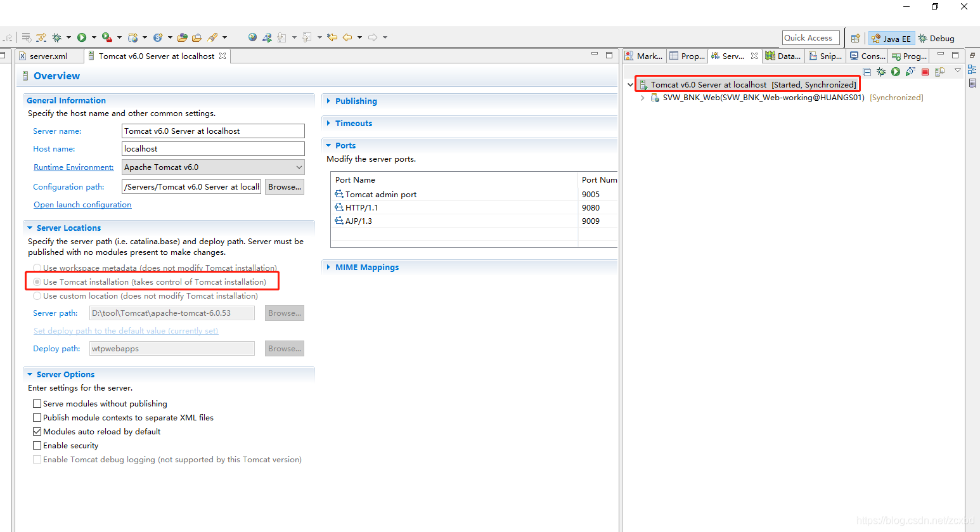The width and height of the screenshot is (980, 532).
Task: Click the Open Task folder icon
Action: [x=197, y=37]
